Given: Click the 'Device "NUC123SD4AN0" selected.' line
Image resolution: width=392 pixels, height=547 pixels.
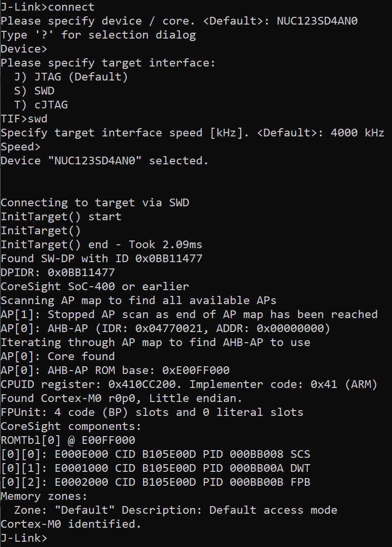Looking at the screenshot, I should coord(105,161).
